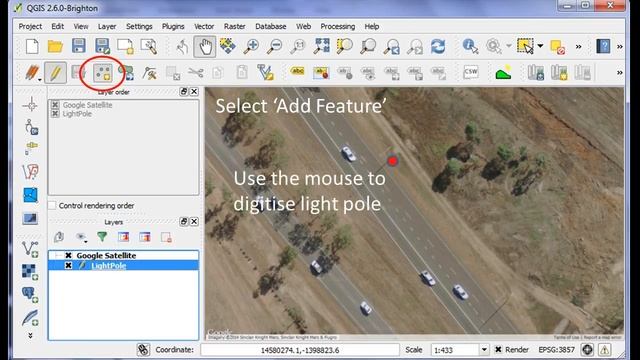Click the Touch zoom and pan icon

pos(182,47)
